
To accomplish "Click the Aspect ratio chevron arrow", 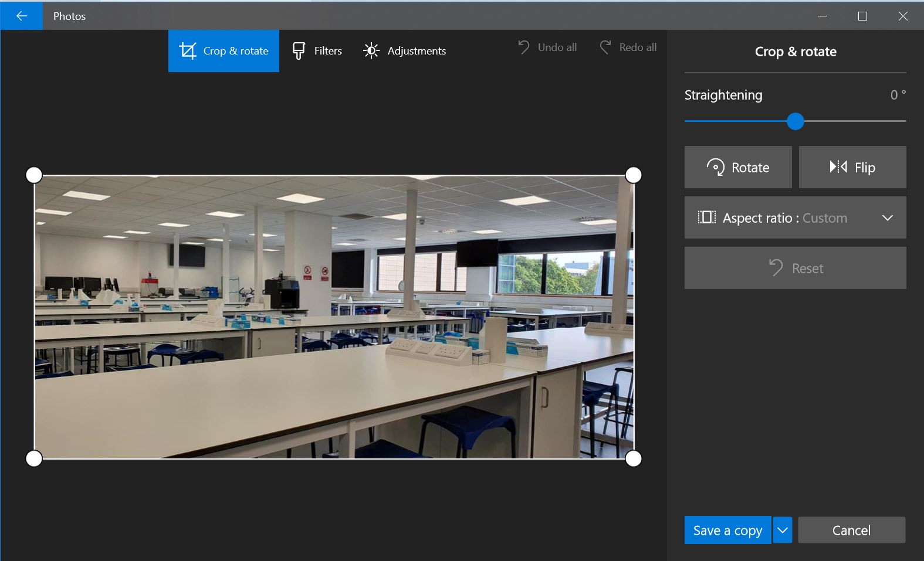I will click(887, 218).
